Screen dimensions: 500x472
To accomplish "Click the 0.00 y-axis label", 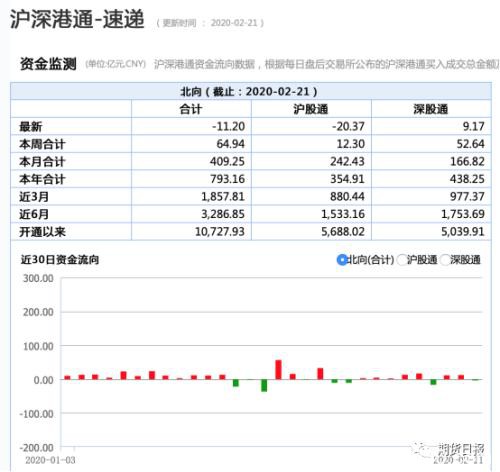I will coord(43,380).
